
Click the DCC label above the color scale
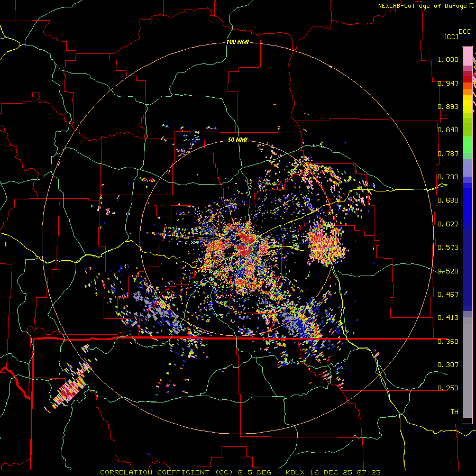tap(464, 32)
